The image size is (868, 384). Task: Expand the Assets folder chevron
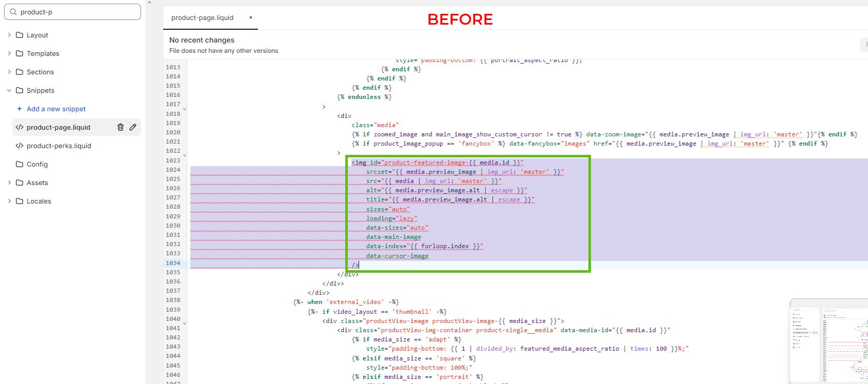9,183
